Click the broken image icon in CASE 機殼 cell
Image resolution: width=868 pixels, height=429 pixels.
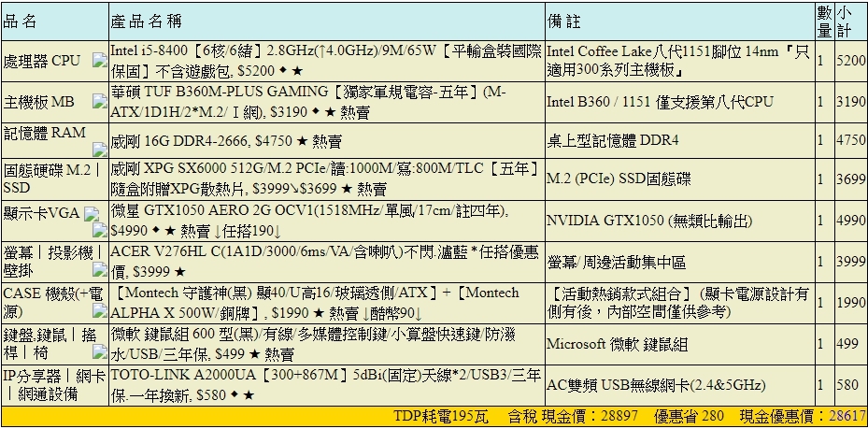(100, 310)
